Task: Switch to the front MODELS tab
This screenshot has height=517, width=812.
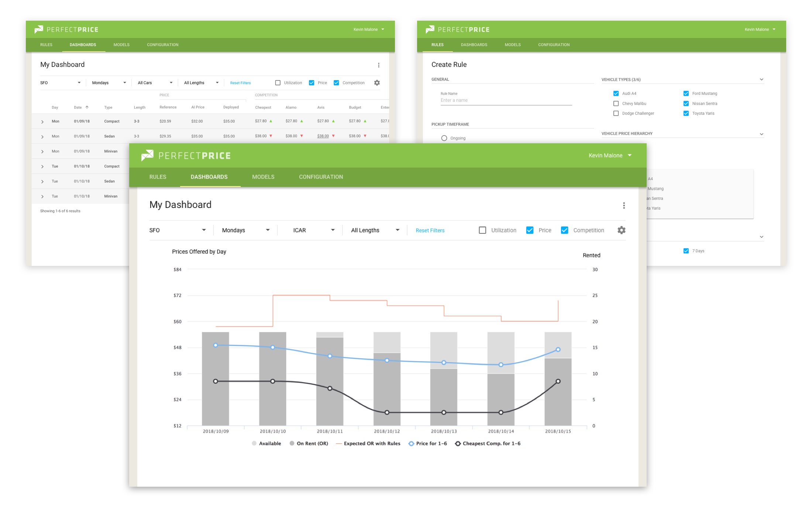Action: coord(263,177)
